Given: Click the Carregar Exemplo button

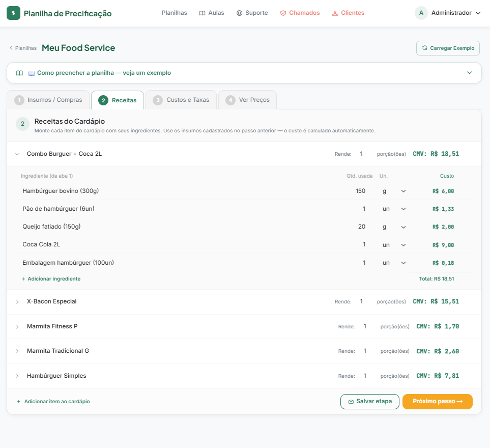Looking at the screenshot, I should (x=448, y=48).
